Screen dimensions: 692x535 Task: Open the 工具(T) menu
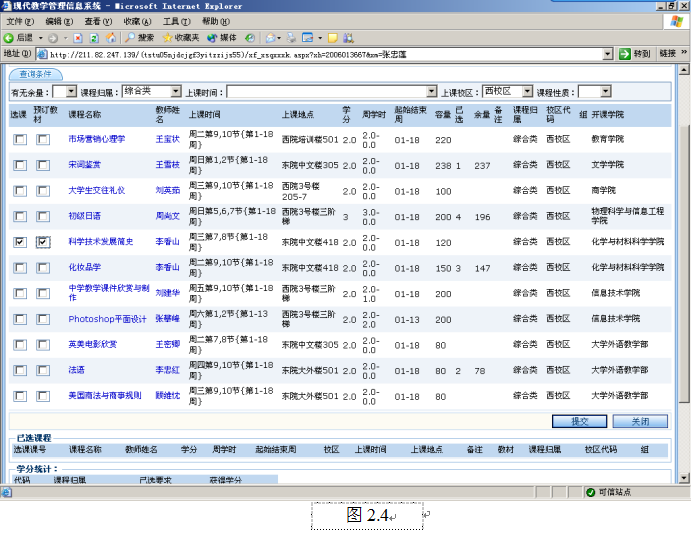(x=176, y=21)
